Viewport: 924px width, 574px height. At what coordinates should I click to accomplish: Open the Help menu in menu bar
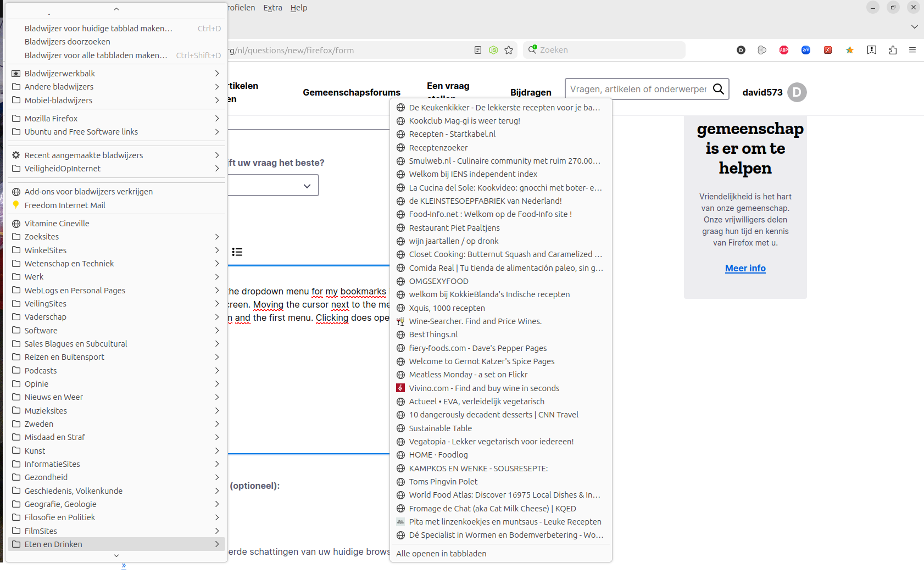(x=299, y=8)
